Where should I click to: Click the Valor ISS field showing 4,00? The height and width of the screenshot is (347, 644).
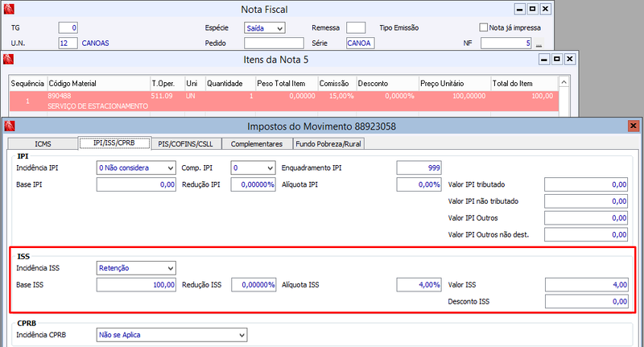click(x=587, y=285)
